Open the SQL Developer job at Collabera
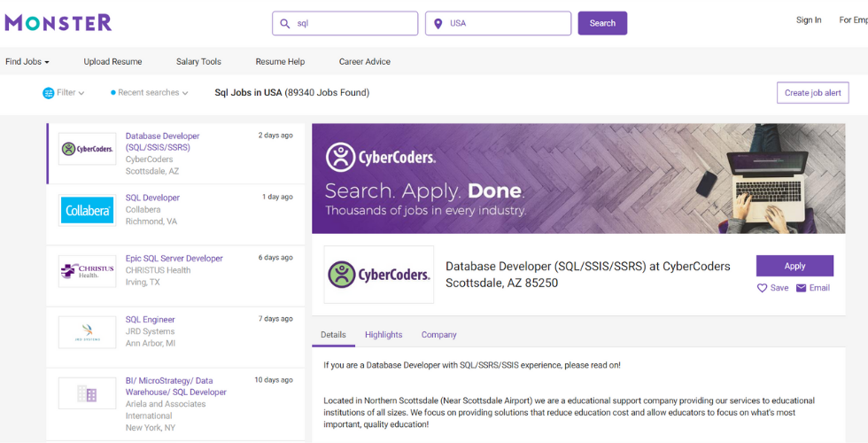The image size is (868, 443). 152,198
